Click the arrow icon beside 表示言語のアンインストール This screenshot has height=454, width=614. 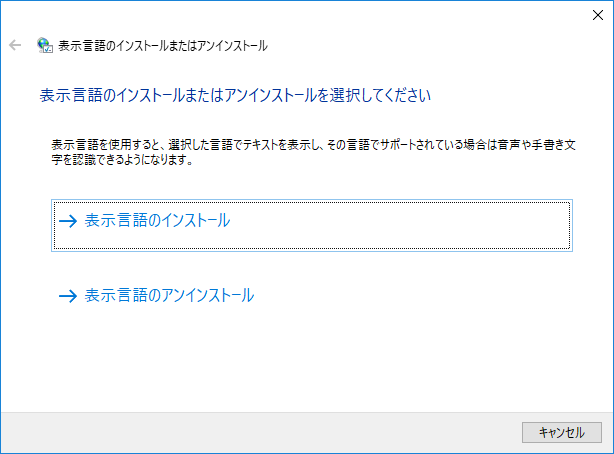(x=68, y=296)
